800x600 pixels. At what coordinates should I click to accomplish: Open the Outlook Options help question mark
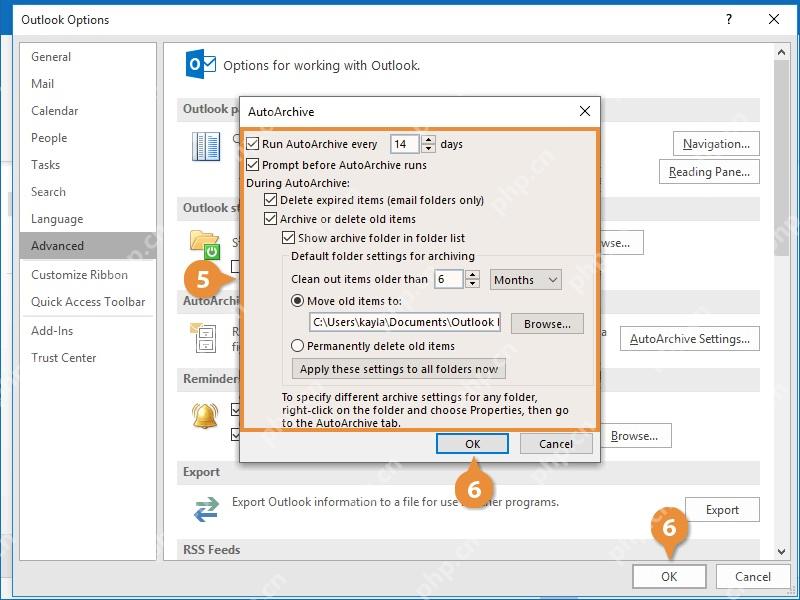[x=729, y=19]
